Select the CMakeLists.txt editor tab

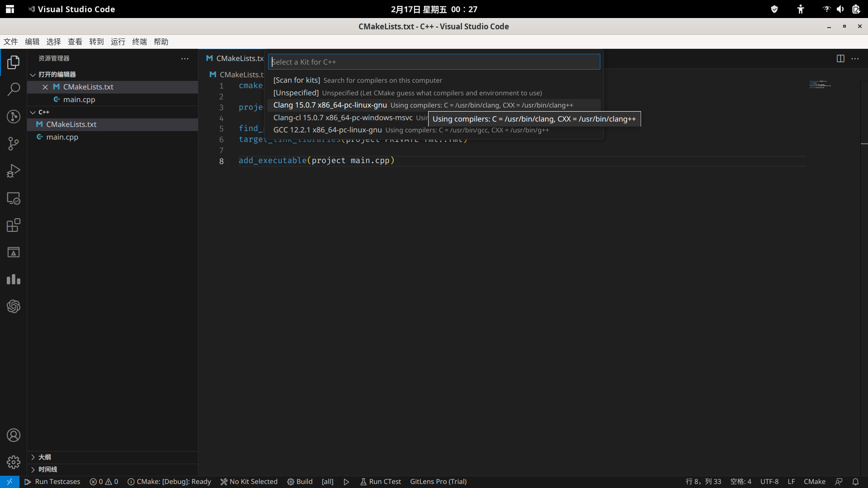pos(232,59)
